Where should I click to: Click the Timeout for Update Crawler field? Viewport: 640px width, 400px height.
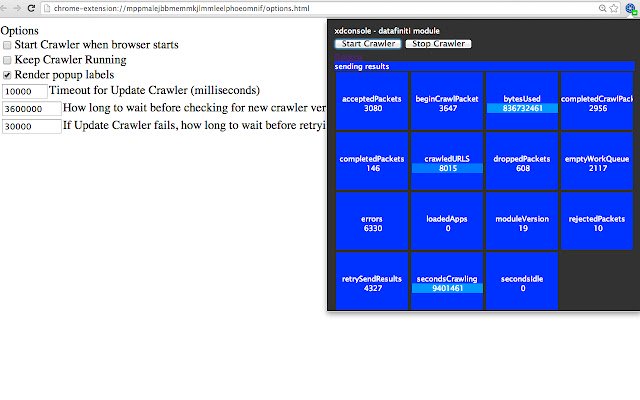24,91
